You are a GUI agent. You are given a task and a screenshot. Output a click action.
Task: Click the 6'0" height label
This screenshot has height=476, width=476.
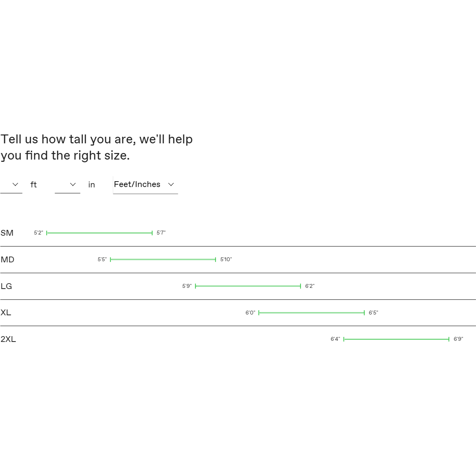pos(250,313)
